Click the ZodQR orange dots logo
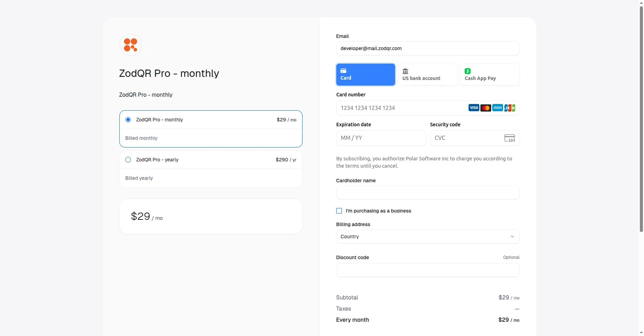This screenshot has width=644, height=336. point(131,45)
